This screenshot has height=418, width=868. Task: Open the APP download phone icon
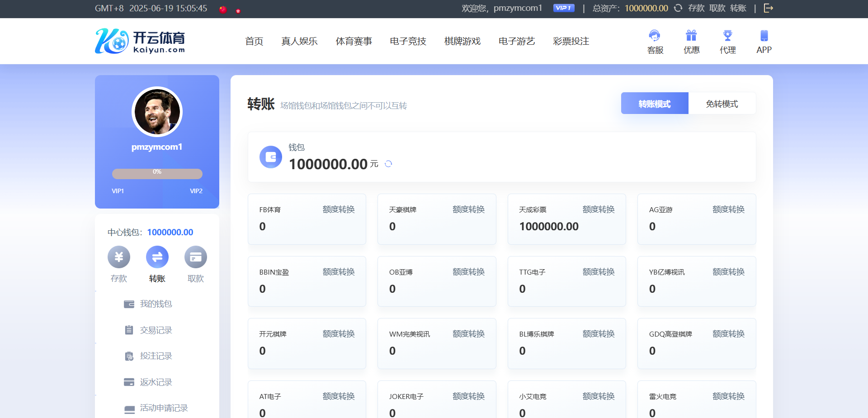[764, 36]
